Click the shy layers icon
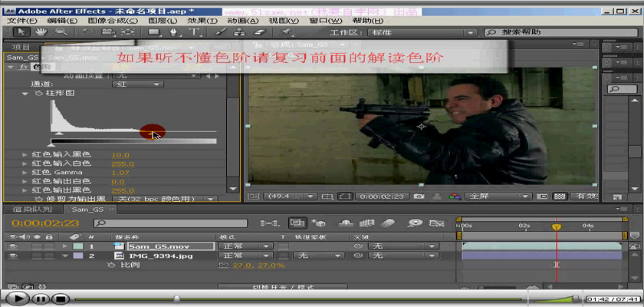Screen dimensions: 644x307 tap(347, 223)
